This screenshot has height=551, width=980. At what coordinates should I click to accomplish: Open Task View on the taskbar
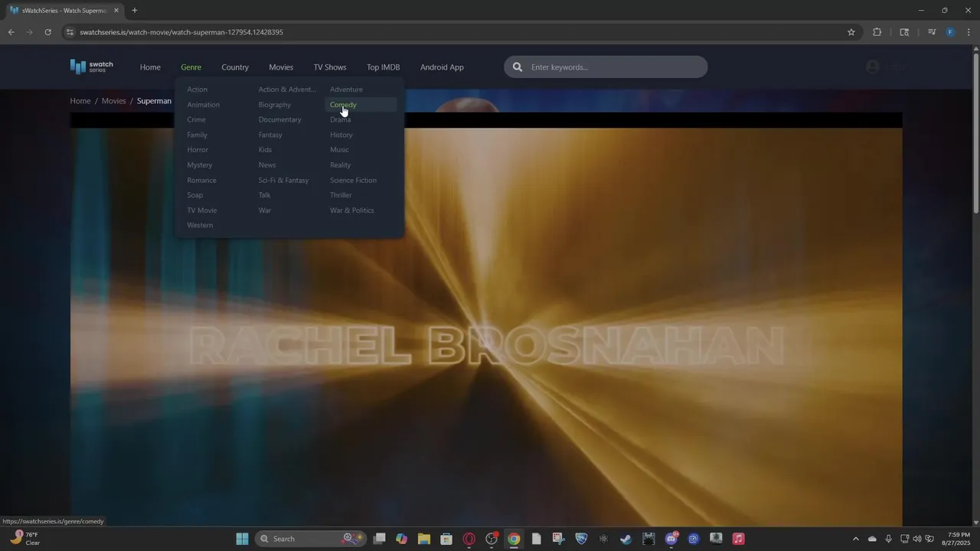[x=379, y=539]
